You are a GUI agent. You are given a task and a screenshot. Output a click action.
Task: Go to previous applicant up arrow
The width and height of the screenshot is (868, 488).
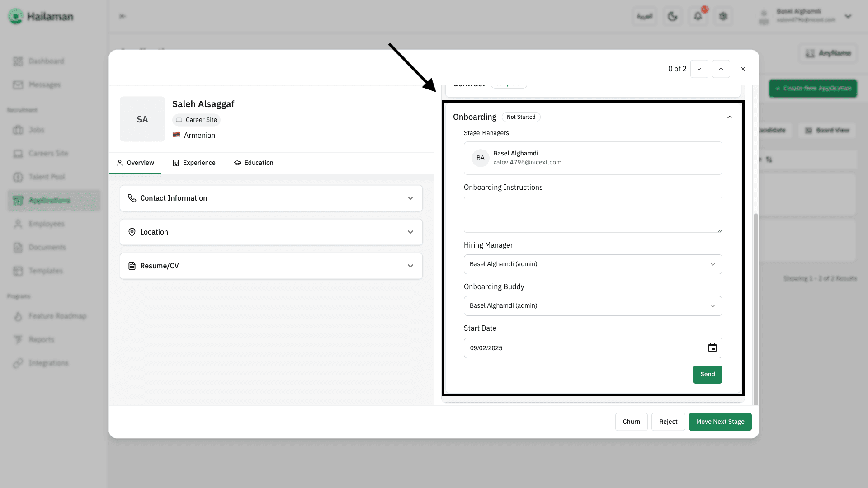[721, 69]
